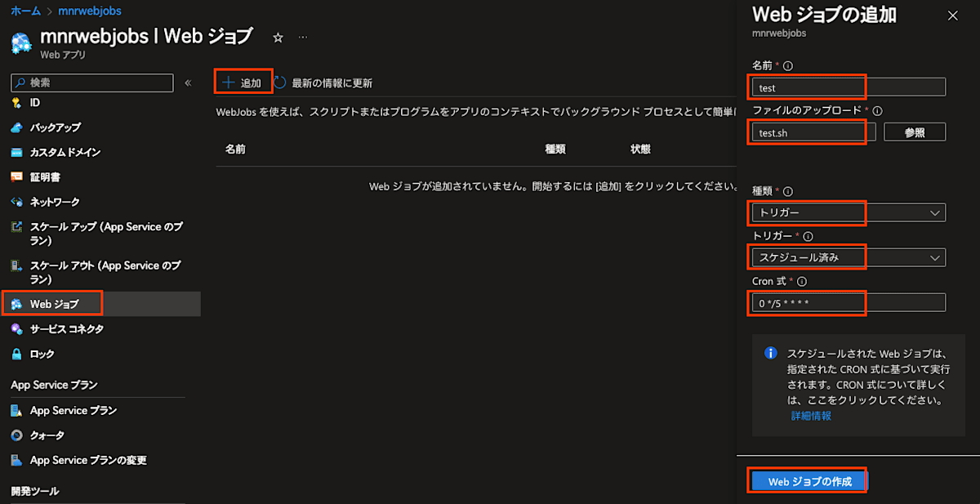Click the refresh arrow icon in toolbar
The image size is (980, 504).
pyautogui.click(x=279, y=83)
